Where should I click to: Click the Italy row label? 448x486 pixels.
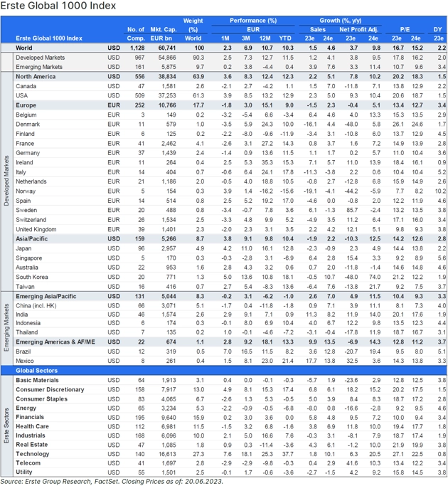[21, 172]
